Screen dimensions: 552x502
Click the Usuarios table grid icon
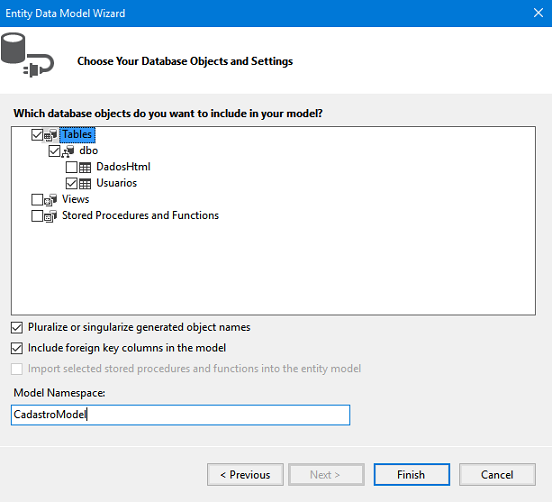coord(85,183)
